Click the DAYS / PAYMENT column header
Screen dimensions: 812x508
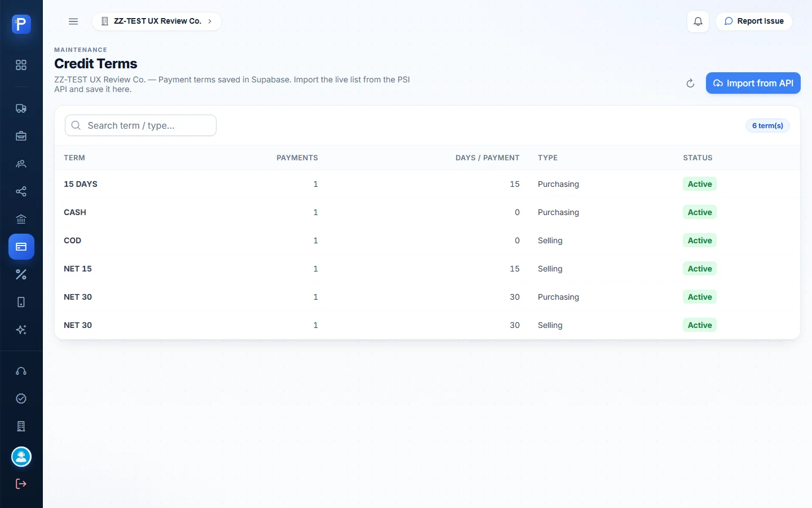pos(487,158)
